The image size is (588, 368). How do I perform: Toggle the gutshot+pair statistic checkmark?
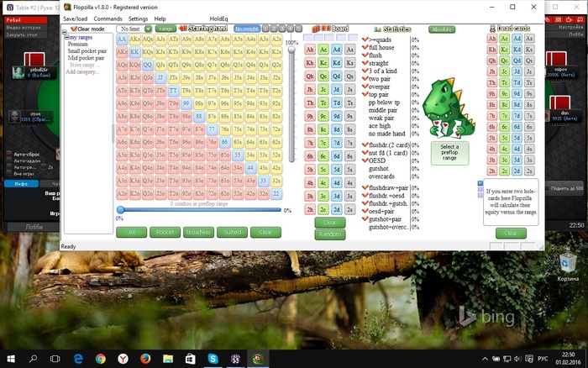tap(365, 218)
